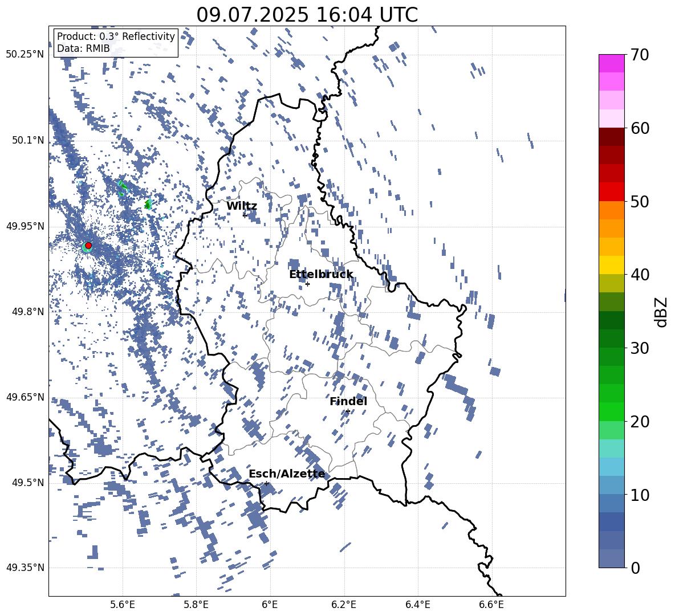Click the 49.8°N latitude label
Screen dimensions: 675x616
[x=27, y=312]
